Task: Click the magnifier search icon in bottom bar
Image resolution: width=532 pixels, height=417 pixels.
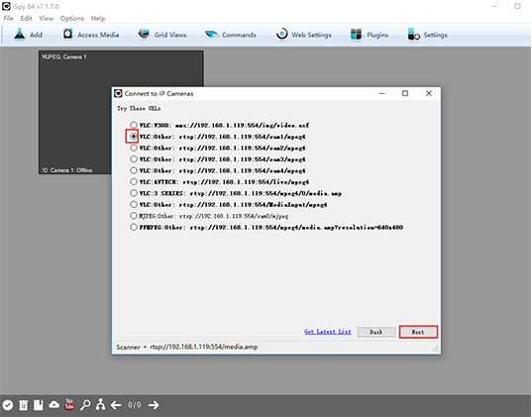Action: point(85,405)
